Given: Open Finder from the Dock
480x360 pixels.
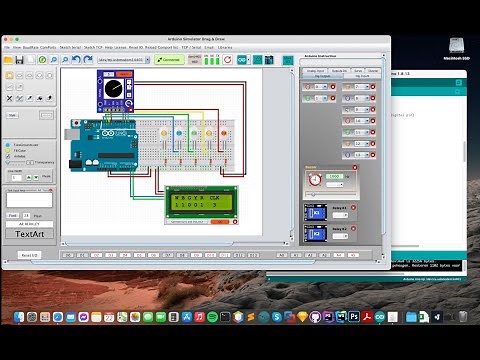Looking at the screenshot, I should click(19, 317).
